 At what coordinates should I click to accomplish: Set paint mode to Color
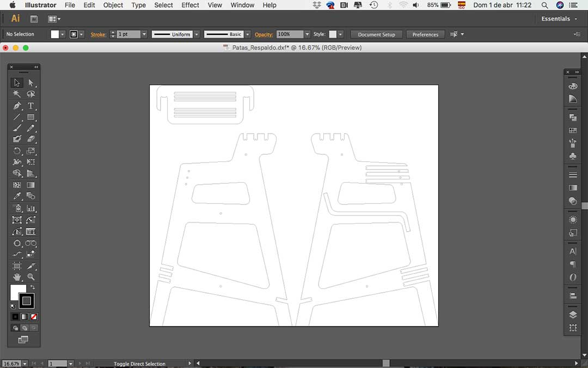(x=15, y=317)
